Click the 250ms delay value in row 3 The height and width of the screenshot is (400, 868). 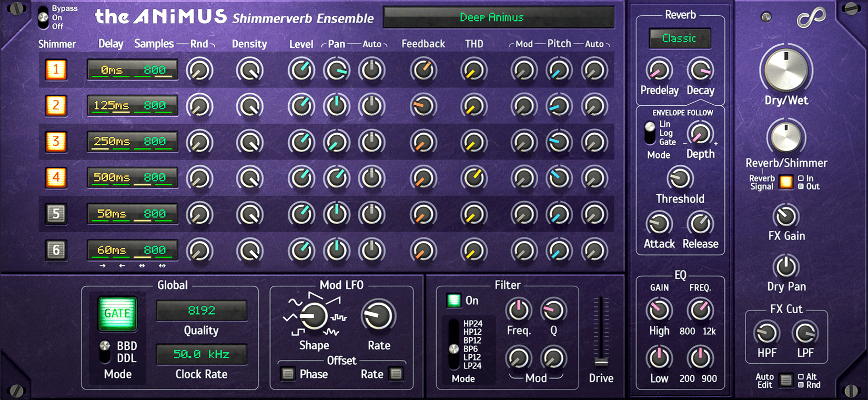click(x=111, y=142)
